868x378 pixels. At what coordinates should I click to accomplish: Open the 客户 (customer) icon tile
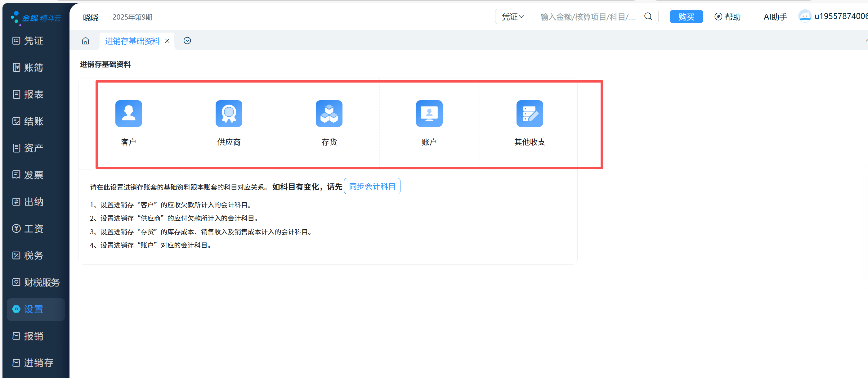coord(128,114)
